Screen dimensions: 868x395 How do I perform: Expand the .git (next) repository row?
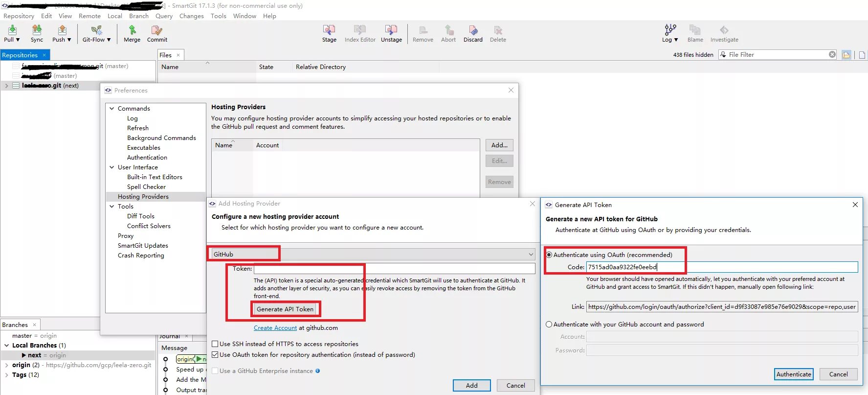point(6,85)
